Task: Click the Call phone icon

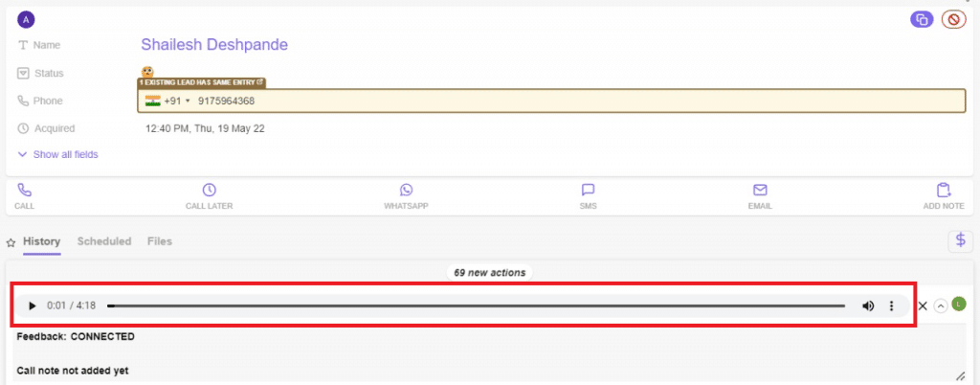Action: pos(25,191)
